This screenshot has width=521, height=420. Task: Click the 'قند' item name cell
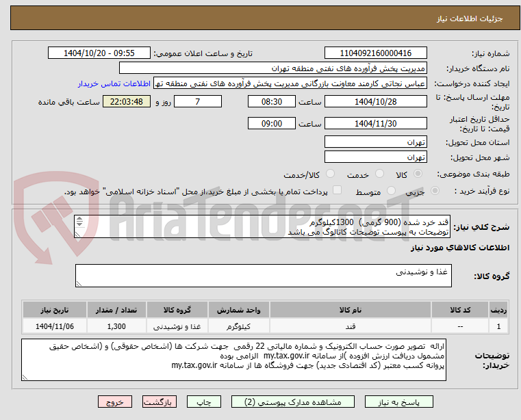351,326
